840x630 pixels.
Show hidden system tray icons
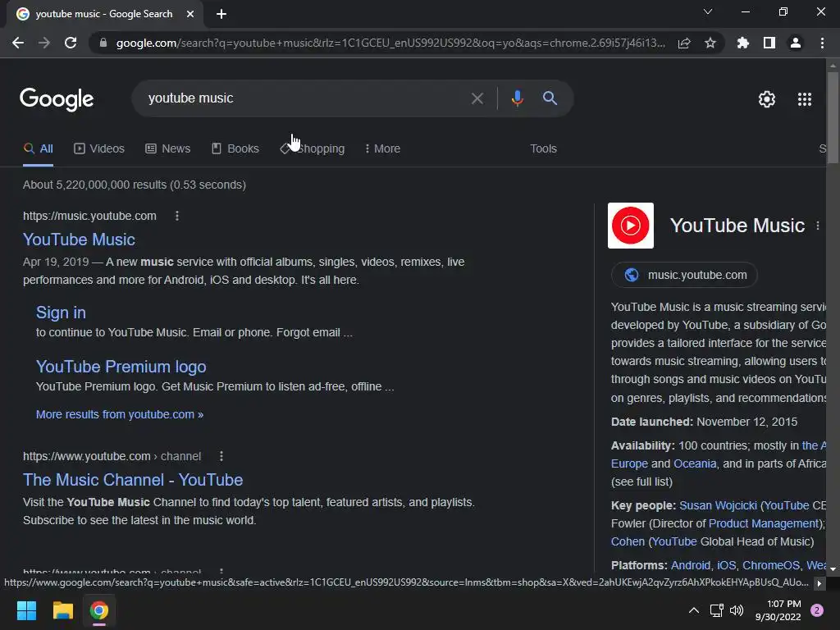click(x=694, y=610)
